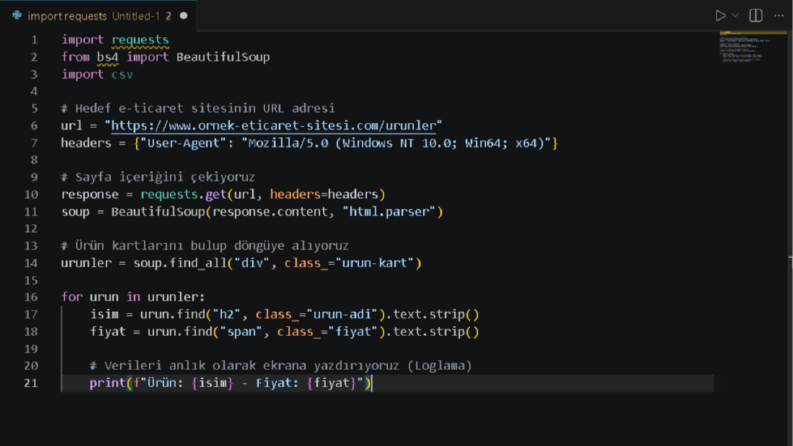
Task: Open the More Actions ellipsis menu
Action: [779, 16]
